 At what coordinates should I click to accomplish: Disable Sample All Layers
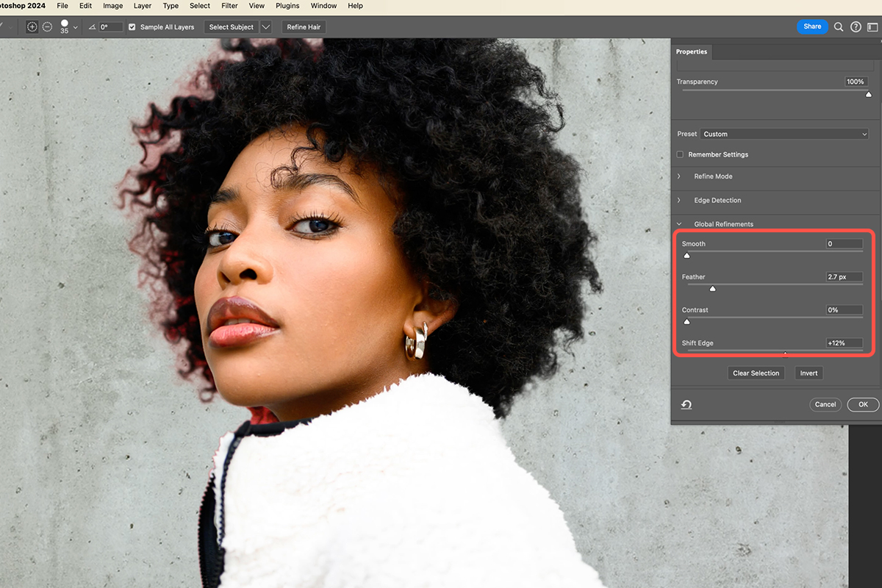132,26
